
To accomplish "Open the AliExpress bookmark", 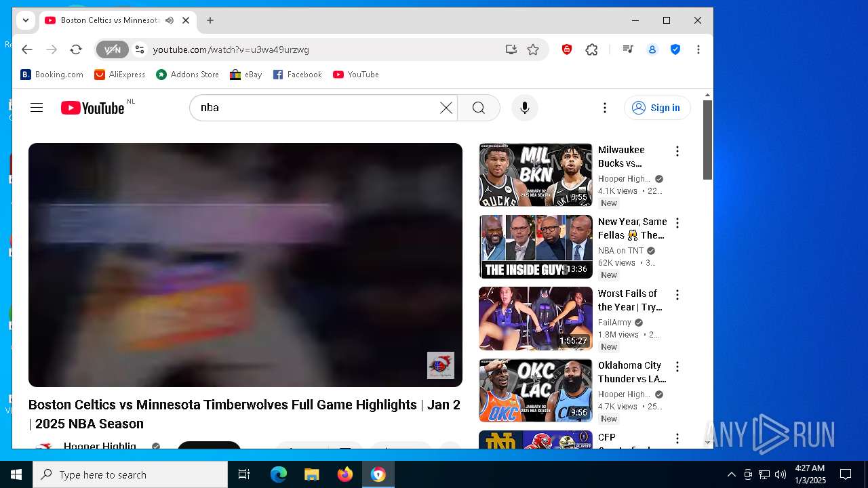I will 120,75.
